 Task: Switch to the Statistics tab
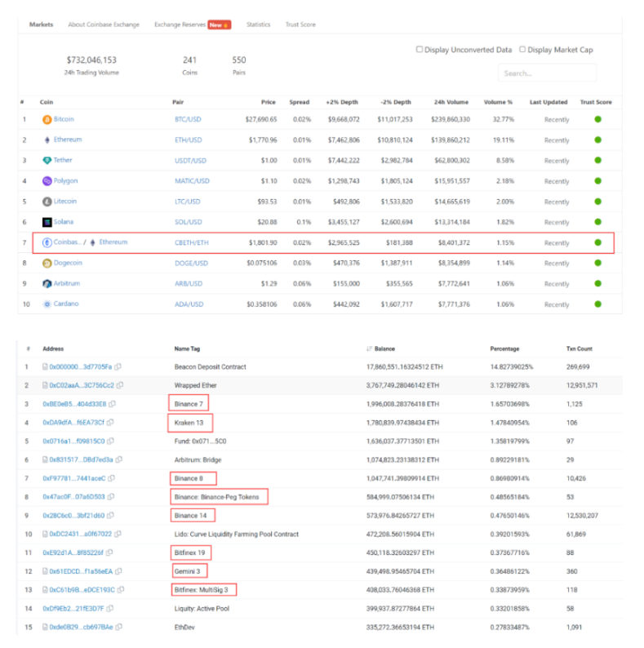259,24
